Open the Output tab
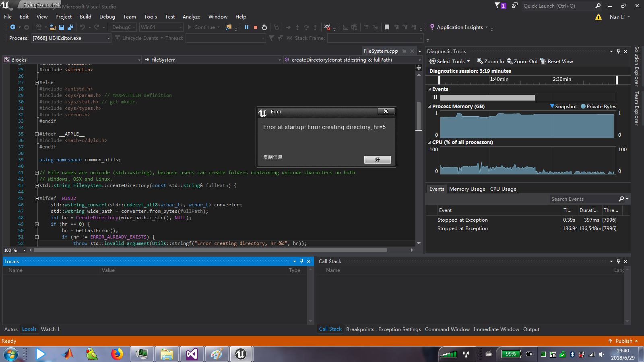This screenshot has width=644, height=362. [531, 329]
